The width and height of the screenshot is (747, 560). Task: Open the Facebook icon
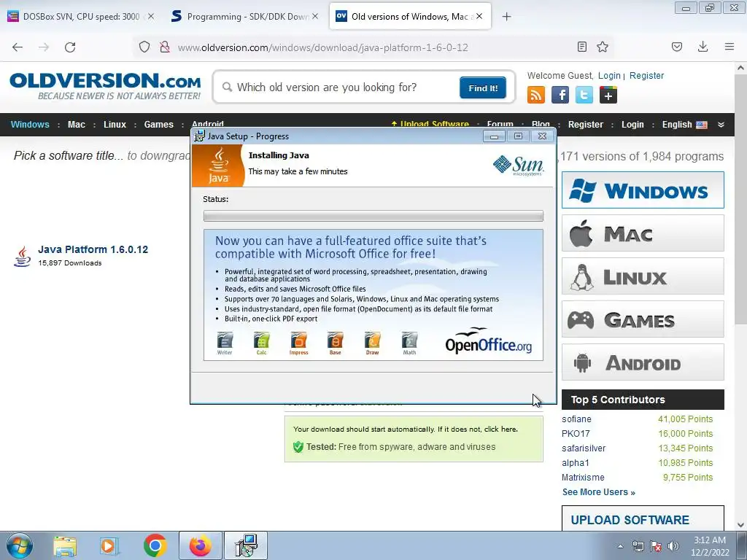point(560,95)
